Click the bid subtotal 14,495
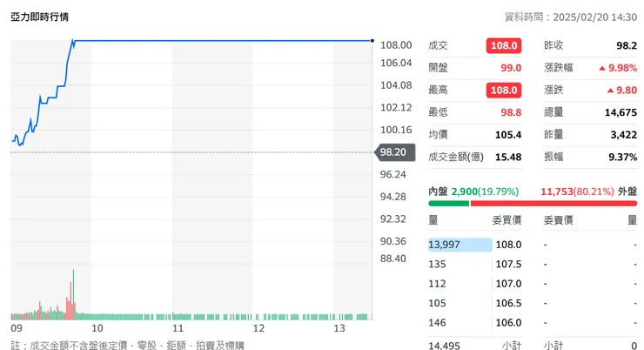Image resolution: width=644 pixels, height=350 pixels. tap(444, 346)
